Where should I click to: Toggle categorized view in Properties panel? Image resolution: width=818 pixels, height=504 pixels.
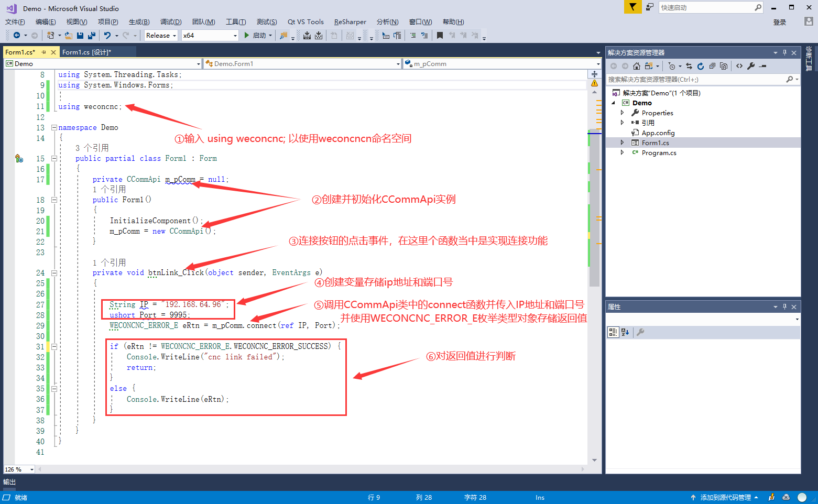[613, 332]
